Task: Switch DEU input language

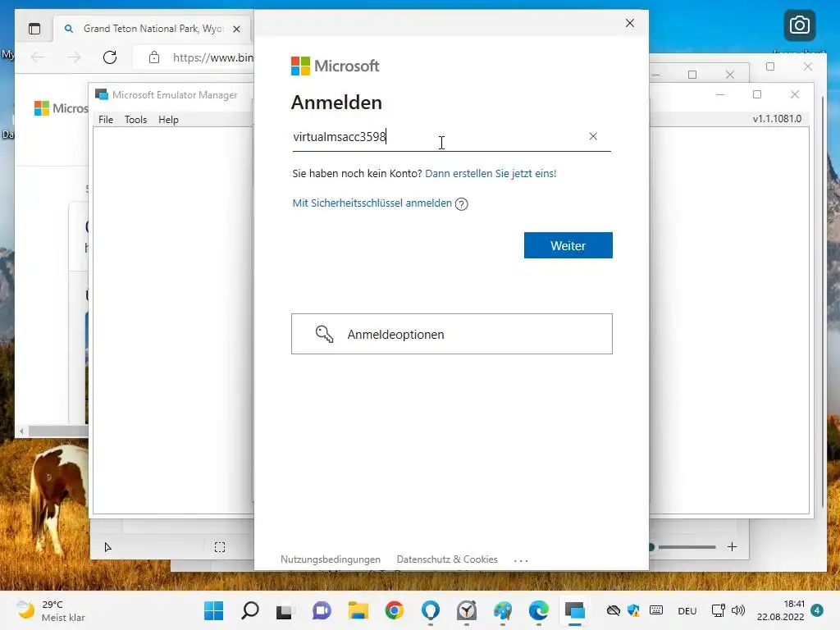Action: [687, 610]
